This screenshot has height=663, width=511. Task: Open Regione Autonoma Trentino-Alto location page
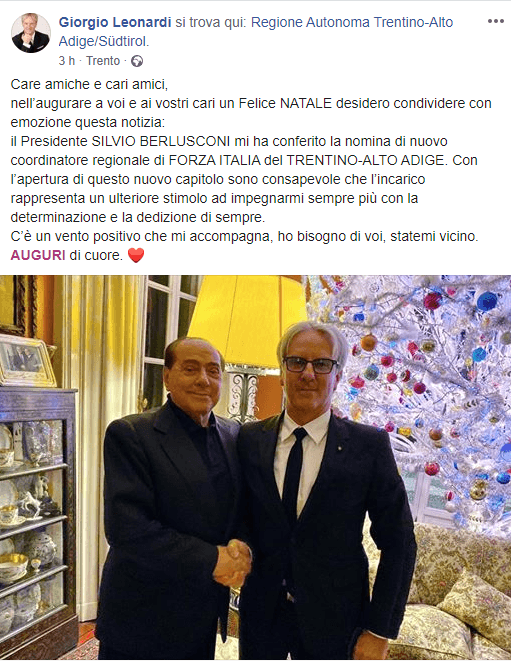352,22
